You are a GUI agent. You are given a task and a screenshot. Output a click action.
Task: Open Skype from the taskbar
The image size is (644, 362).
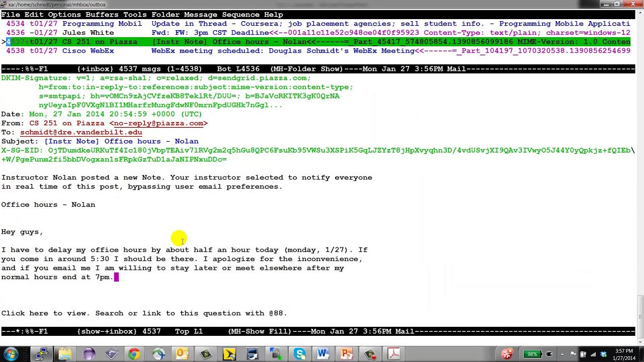click(x=300, y=354)
